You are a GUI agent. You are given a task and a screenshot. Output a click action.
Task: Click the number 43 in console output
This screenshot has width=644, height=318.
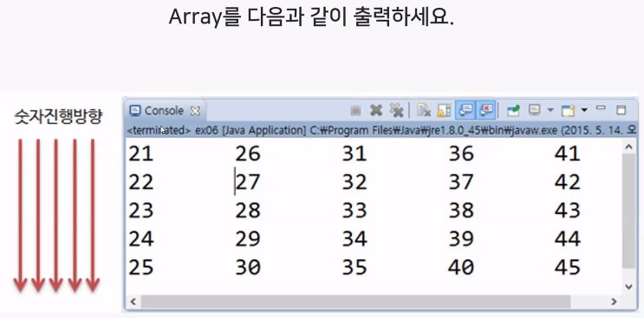pyautogui.click(x=567, y=210)
